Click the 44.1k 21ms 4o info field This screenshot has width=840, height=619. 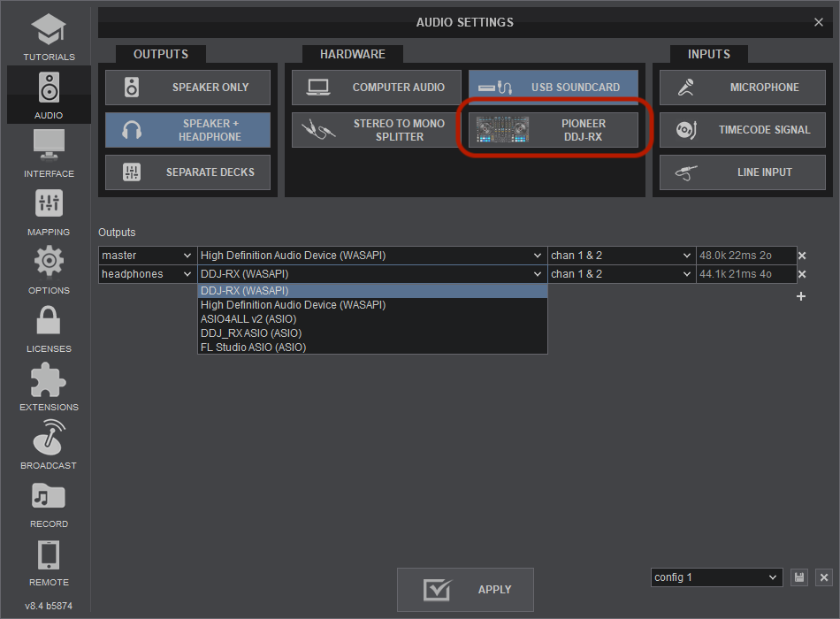click(x=746, y=274)
